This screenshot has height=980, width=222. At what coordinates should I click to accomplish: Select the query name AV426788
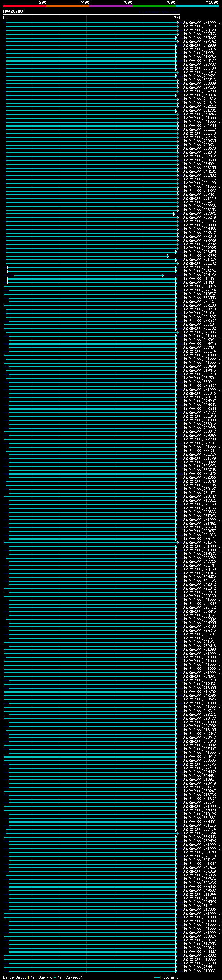click(13, 11)
